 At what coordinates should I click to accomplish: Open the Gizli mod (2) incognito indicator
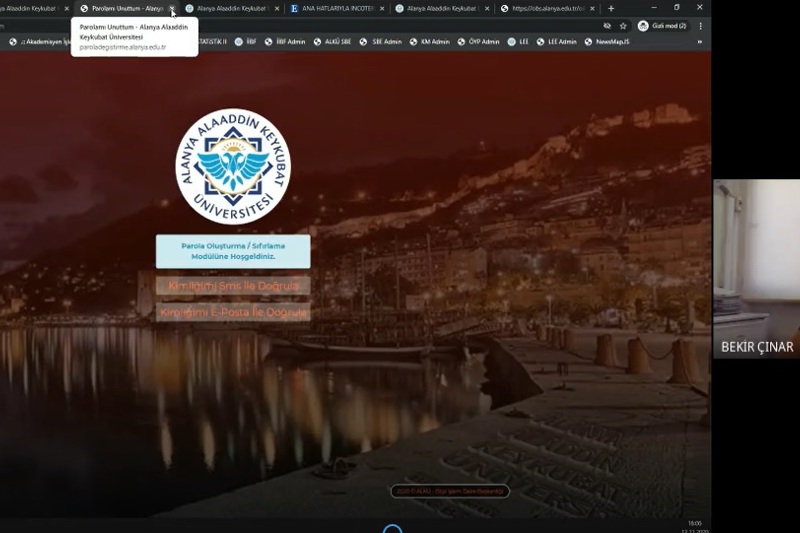(x=662, y=26)
